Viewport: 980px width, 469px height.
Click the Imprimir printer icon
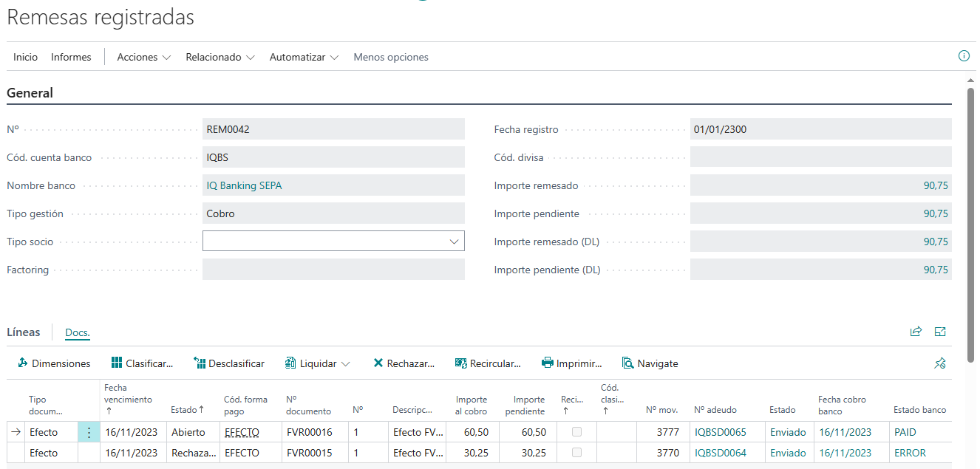[x=548, y=363]
